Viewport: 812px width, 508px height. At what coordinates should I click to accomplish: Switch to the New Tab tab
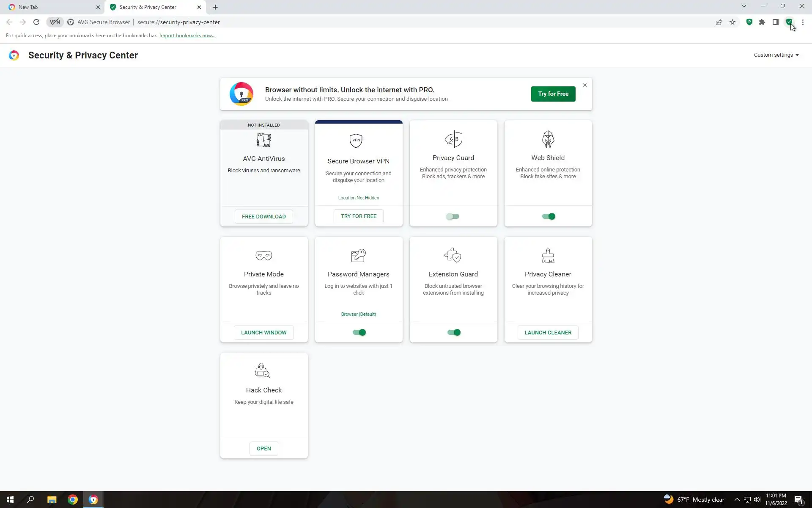pyautogui.click(x=51, y=7)
